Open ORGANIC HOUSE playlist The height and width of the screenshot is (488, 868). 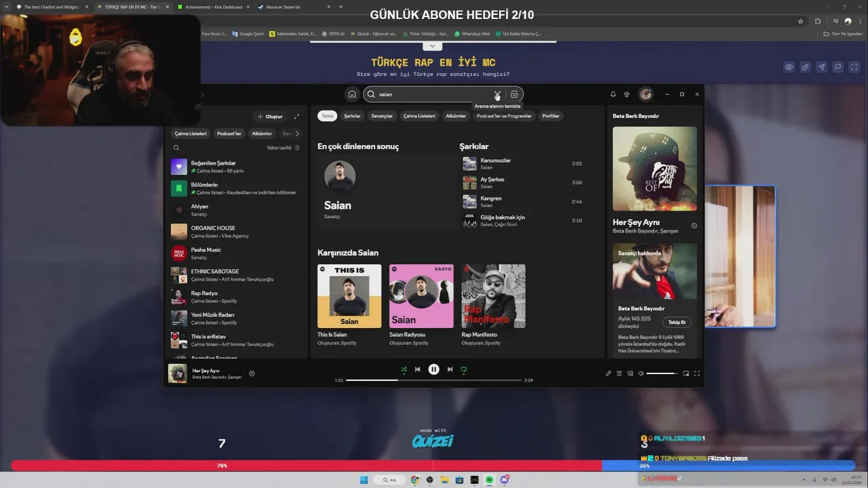coord(235,232)
